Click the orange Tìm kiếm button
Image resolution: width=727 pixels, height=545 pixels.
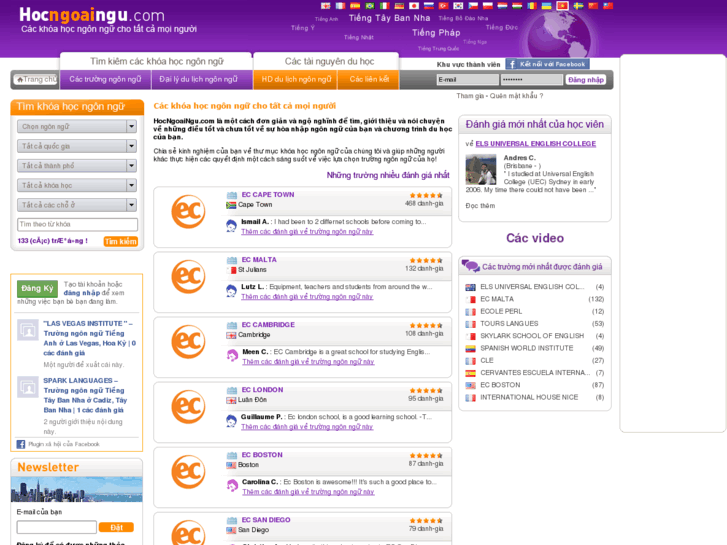(x=121, y=241)
